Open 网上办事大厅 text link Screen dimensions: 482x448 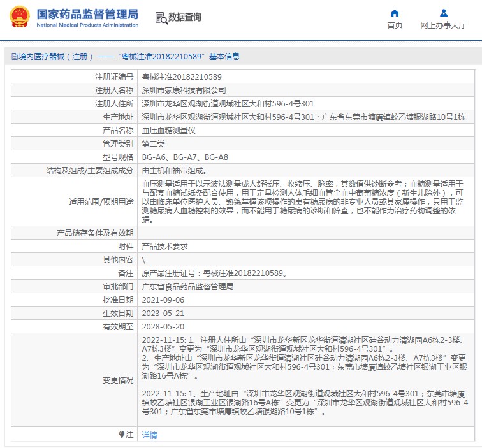click(x=443, y=25)
